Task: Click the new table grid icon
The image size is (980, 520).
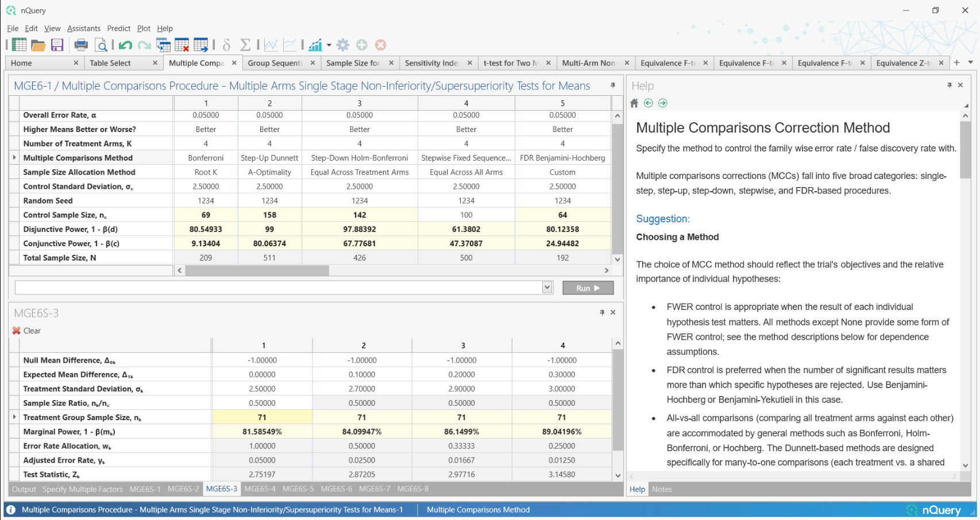Action: coord(19,45)
